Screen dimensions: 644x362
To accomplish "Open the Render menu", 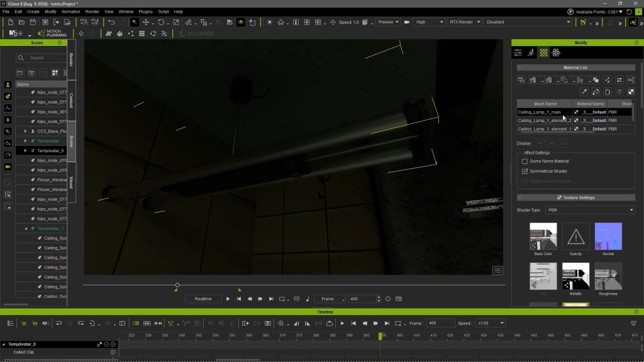I will (92, 12).
